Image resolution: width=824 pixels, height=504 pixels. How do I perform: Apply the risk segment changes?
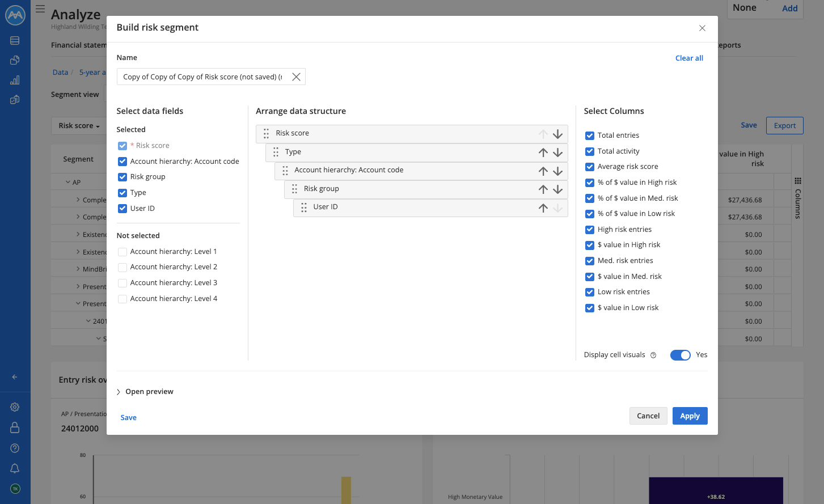pos(690,416)
